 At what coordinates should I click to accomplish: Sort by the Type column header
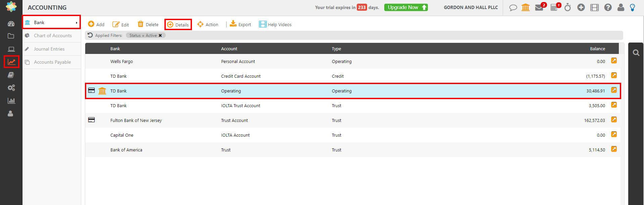tap(336, 49)
